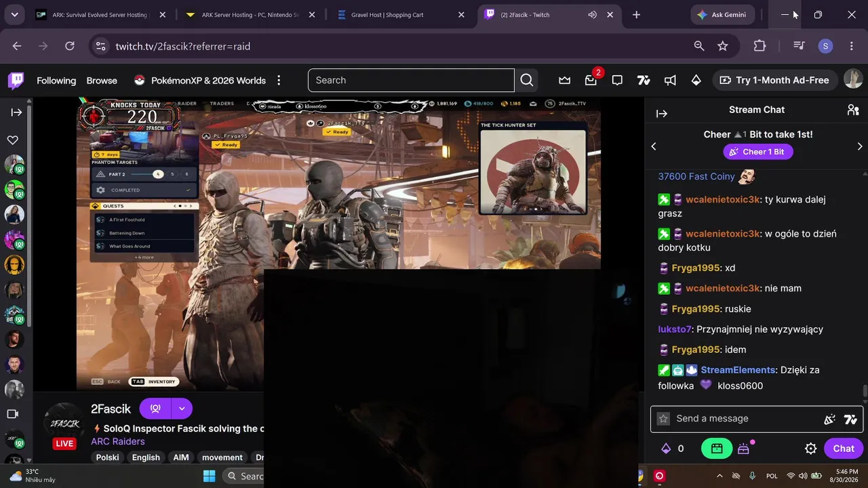Click the zoom magnifier in address bar
Viewport: 868px width, 488px height.
click(699, 46)
